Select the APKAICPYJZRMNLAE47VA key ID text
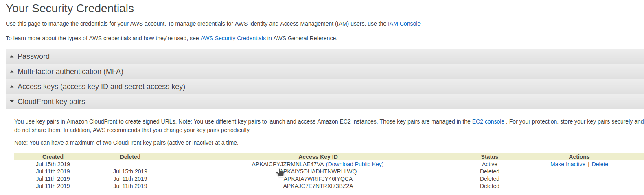This screenshot has height=195, width=644. point(287,165)
